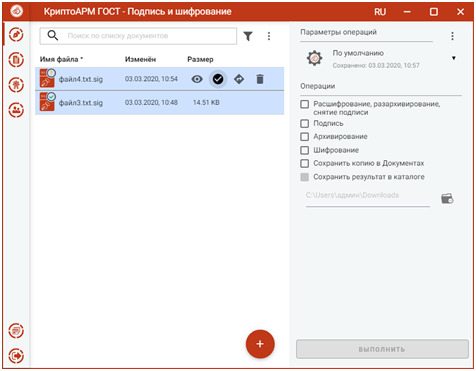Click the КриптоАРМ logo in title bar
Image resolution: width=476 pixels, height=371 pixels.
[17, 11]
